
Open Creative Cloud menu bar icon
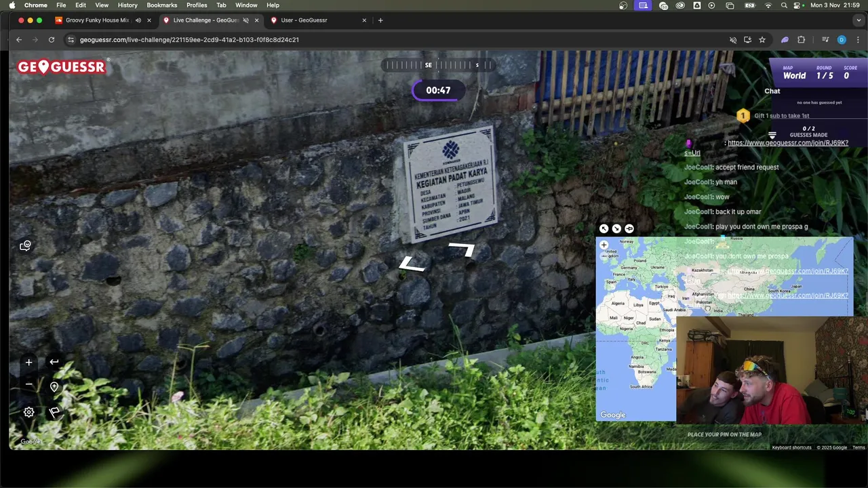(x=680, y=5)
